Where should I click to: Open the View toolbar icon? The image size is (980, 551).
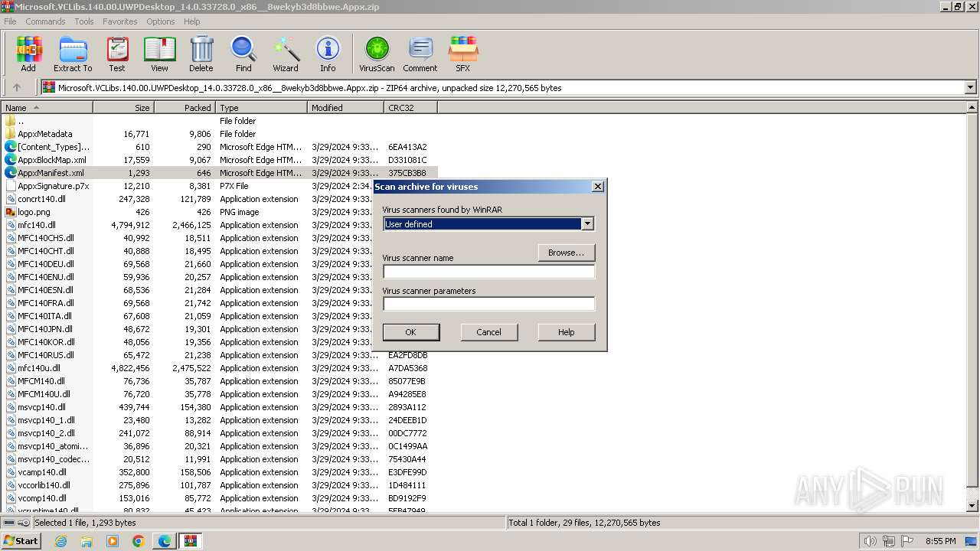(x=159, y=54)
